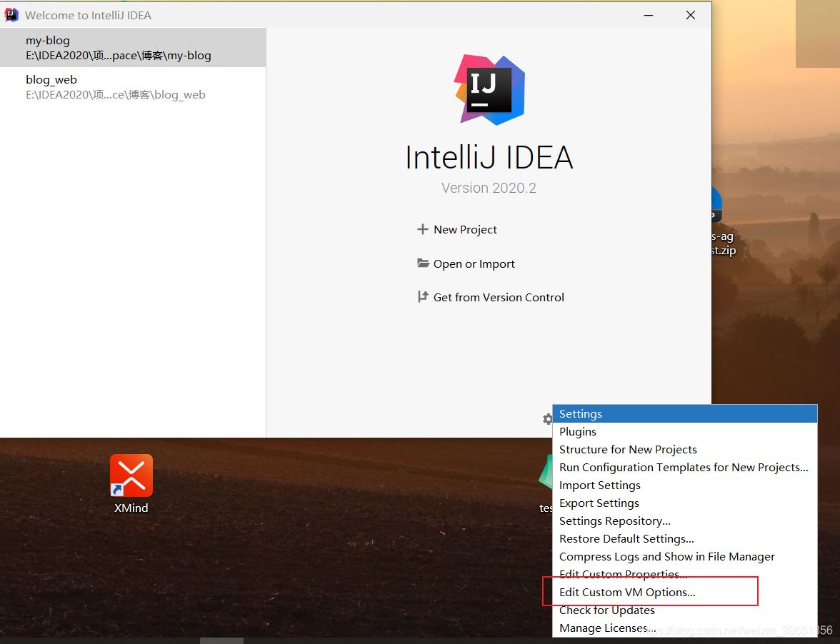Click the XMind desktop shortcut icon
The width and height of the screenshot is (840, 644).
click(x=131, y=476)
